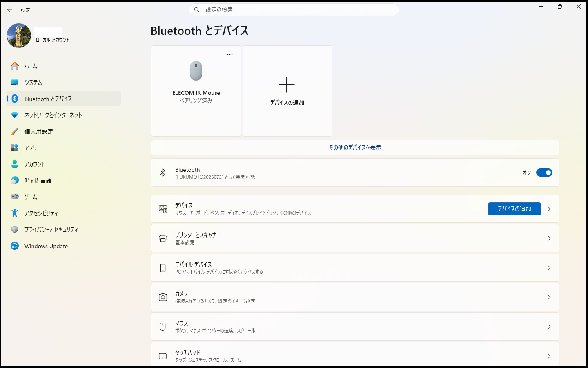
Task: Click the blue デバイスの追加 button
Action: (x=514, y=209)
